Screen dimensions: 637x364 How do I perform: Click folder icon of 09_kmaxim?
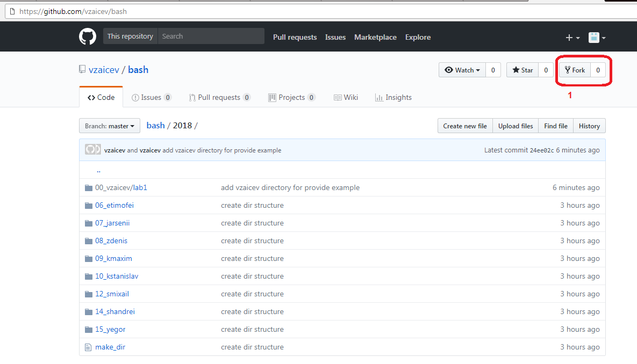(89, 258)
